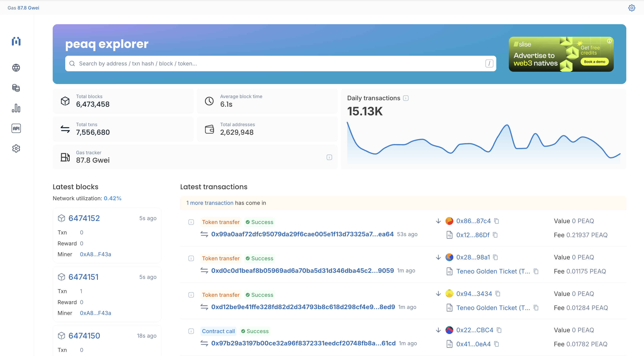The image size is (644, 356).
Task: Expand details of transaction ending 8ed9
Action: pyautogui.click(x=191, y=295)
